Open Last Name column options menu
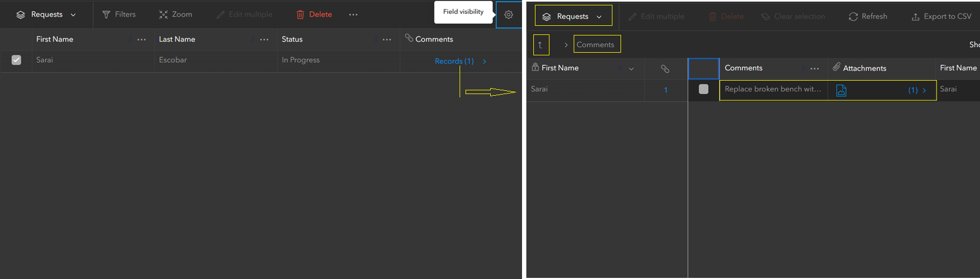Viewport: 980px width, 279px height. coord(264,40)
